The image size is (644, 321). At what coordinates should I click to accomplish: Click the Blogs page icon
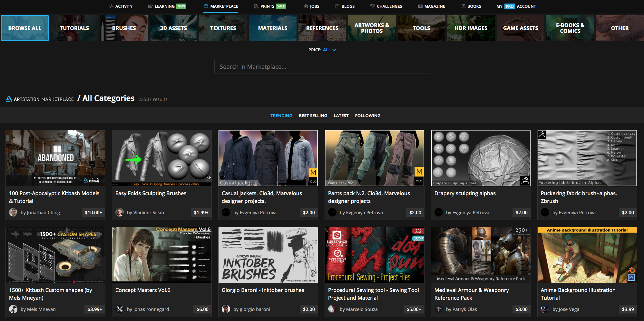click(337, 6)
